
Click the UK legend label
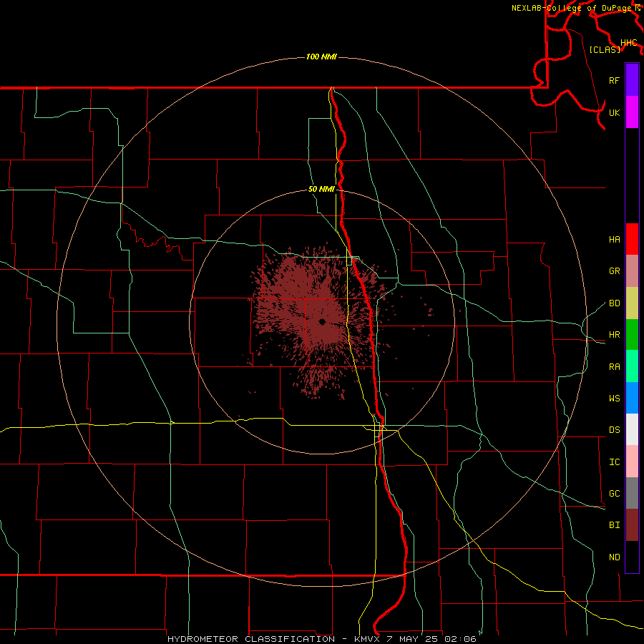coord(614,112)
